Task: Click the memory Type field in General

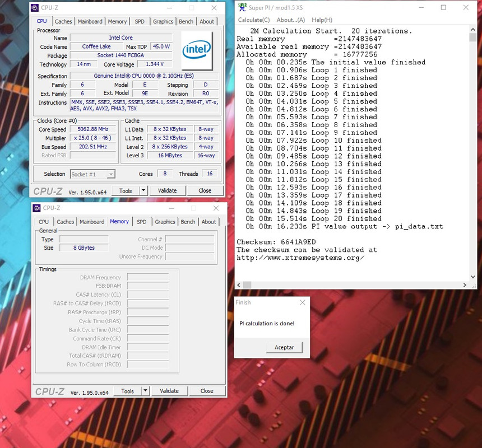Action: [84, 239]
